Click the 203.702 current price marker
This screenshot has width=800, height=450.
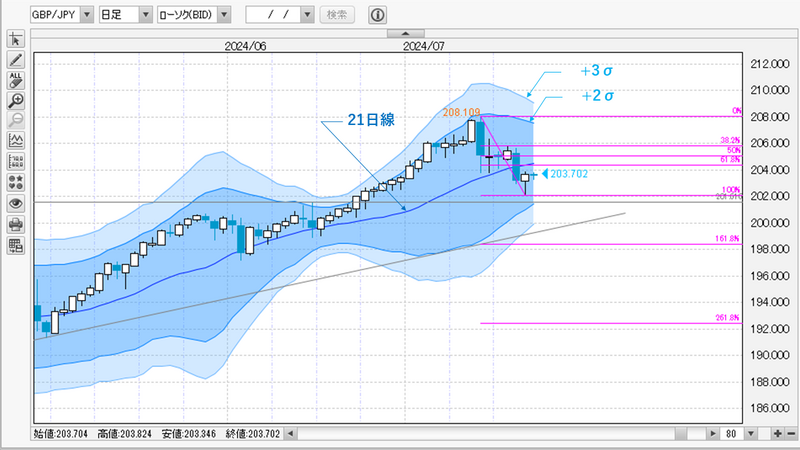(x=565, y=174)
